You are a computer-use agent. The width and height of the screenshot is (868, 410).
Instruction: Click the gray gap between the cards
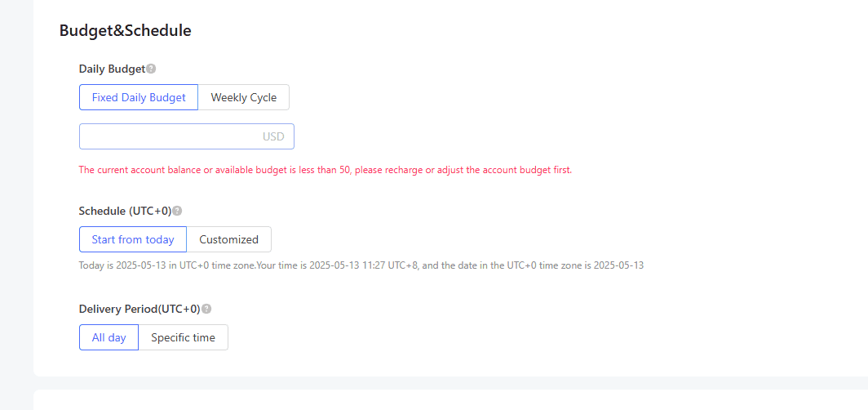[449, 383]
